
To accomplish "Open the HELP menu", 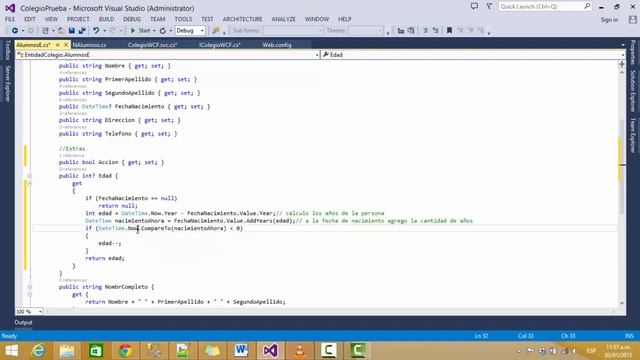I will click(x=345, y=19).
